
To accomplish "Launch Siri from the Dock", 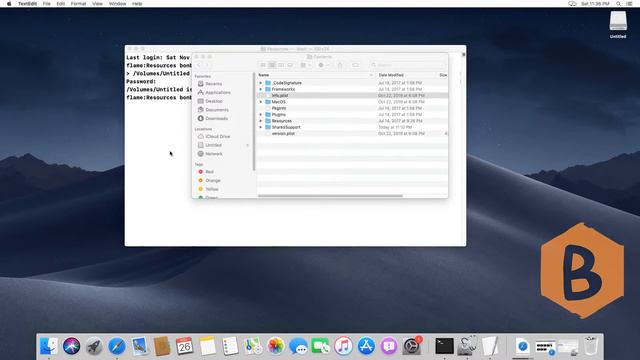I will pos(71,346).
